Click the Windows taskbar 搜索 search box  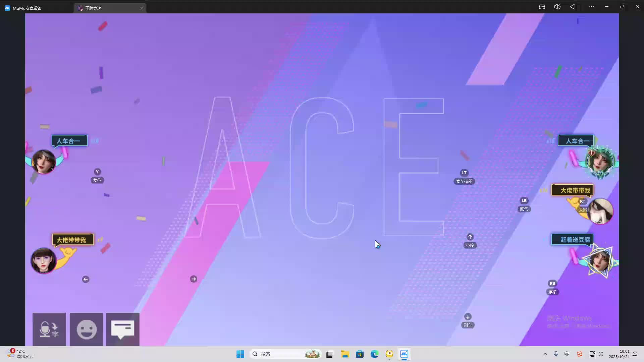pos(278,354)
